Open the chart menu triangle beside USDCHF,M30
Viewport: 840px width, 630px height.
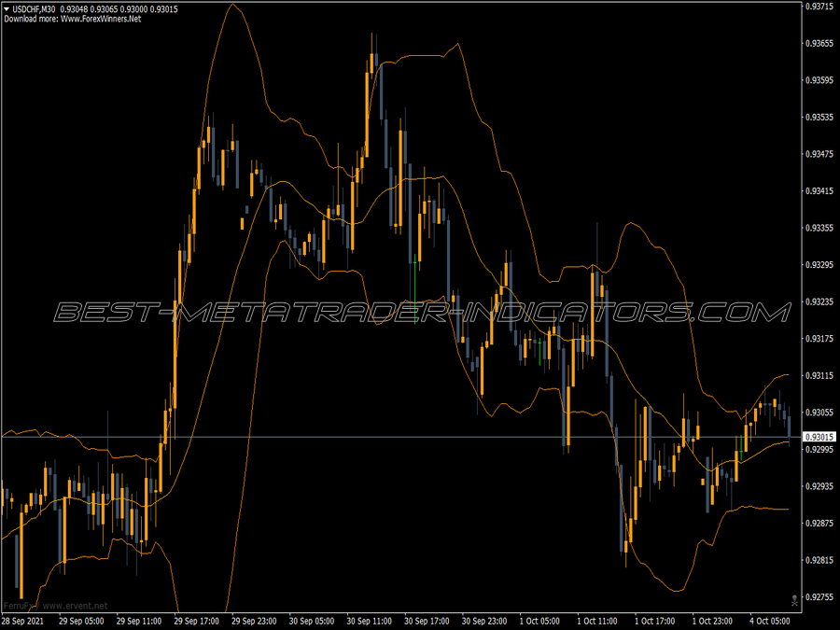pos(7,9)
